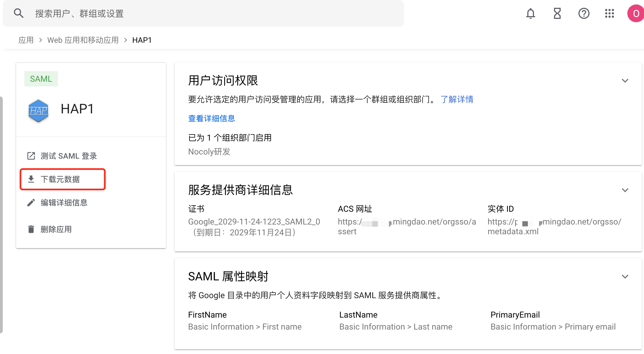Expand the 服务提供商详细信息 card chevron
This screenshot has width=644, height=354.
click(625, 190)
